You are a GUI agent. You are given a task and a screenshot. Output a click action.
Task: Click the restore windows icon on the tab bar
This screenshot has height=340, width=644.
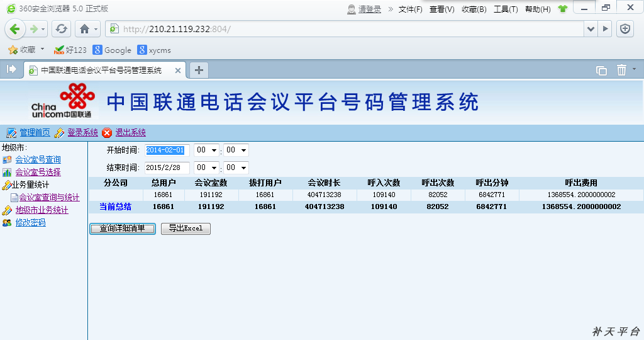601,71
